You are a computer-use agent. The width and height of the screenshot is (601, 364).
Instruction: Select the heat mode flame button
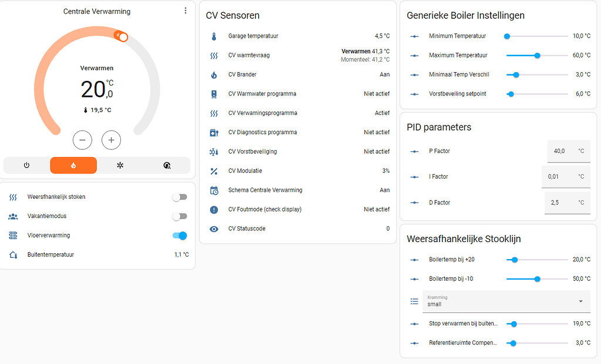pos(73,165)
